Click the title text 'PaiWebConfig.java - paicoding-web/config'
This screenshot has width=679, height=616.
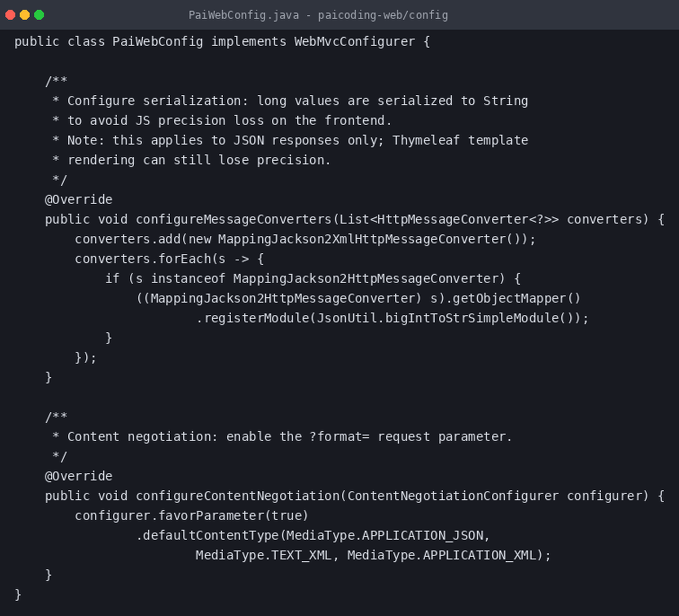point(318,15)
